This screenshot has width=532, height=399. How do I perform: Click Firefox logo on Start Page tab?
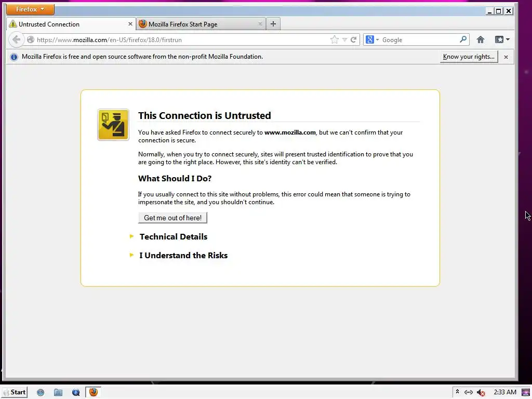[143, 24]
